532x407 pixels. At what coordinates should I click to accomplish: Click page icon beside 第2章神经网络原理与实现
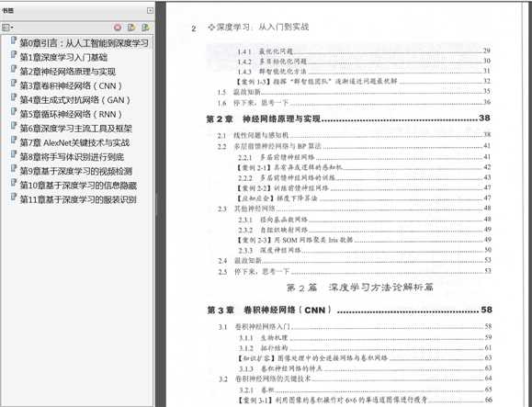point(13,70)
